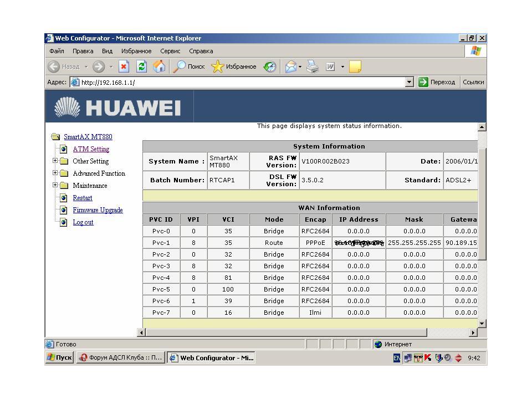Image resolution: width=532 pixels, height=399 pixels.
Task: Click the Ilmi encapsulation cell
Action: pyautogui.click(x=315, y=313)
